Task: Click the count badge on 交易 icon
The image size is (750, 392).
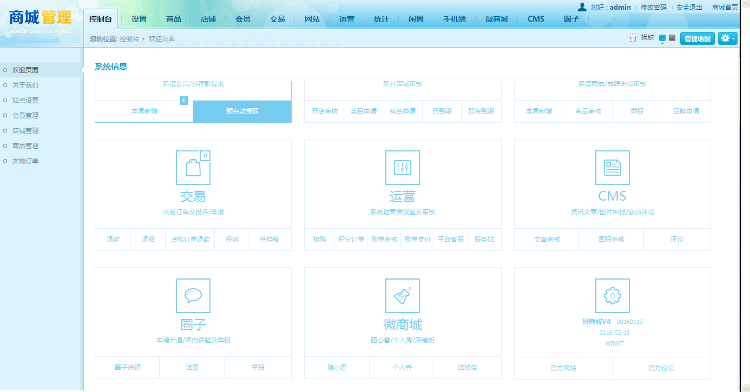Action: click(x=205, y=155)
